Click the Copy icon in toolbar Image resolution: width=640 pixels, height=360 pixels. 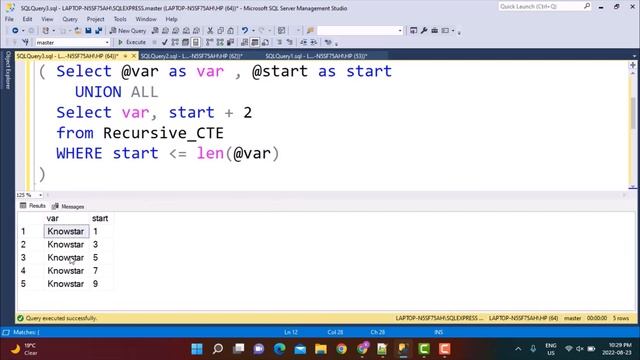click(220, 31)
